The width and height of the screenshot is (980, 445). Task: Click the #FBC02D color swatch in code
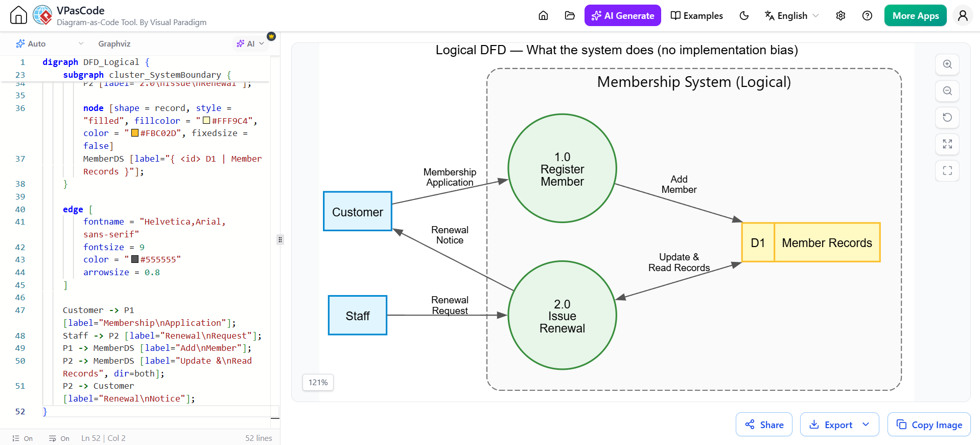(x=135, y=133)
